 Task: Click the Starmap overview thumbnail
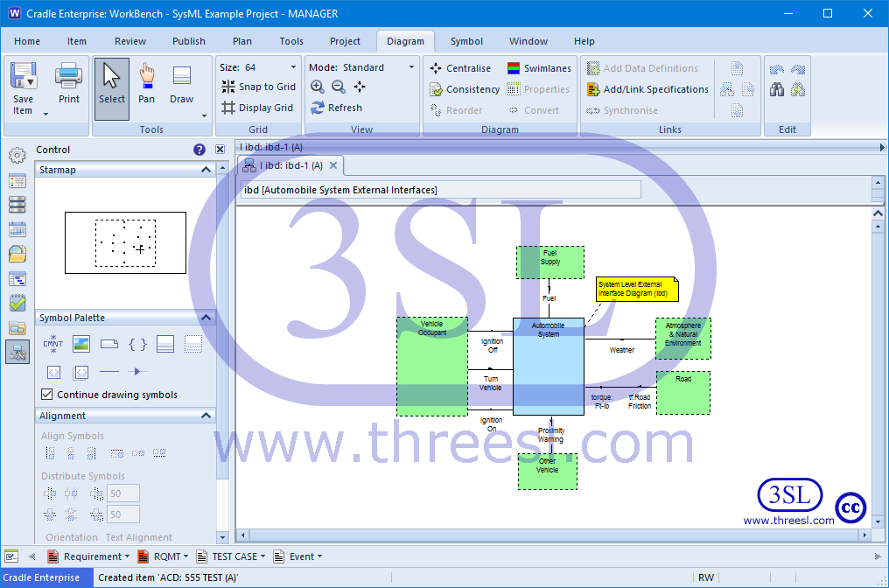(x=125, y=242)
